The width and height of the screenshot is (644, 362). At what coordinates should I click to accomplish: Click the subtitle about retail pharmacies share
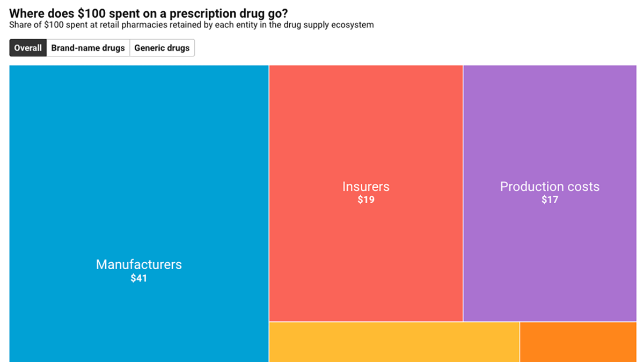[192, 25]
